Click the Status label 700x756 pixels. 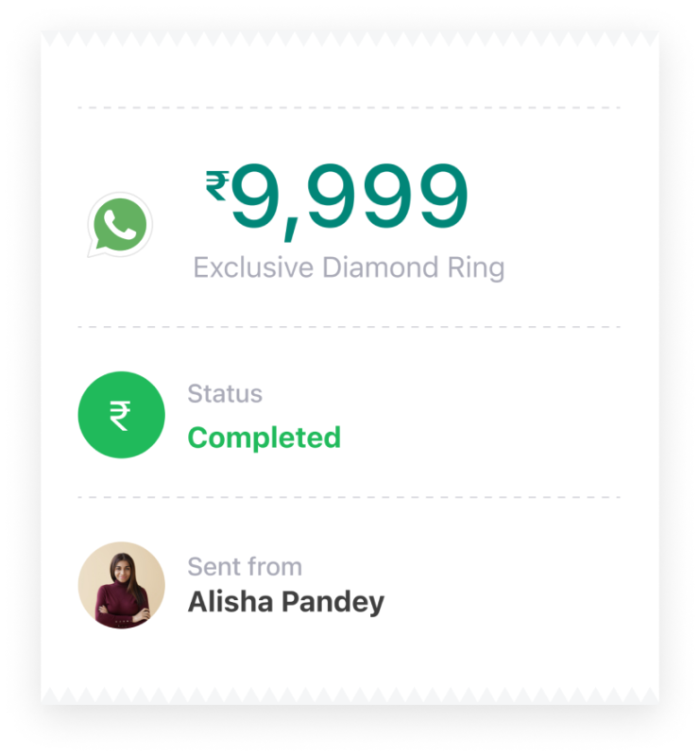(x=225, y=393)
